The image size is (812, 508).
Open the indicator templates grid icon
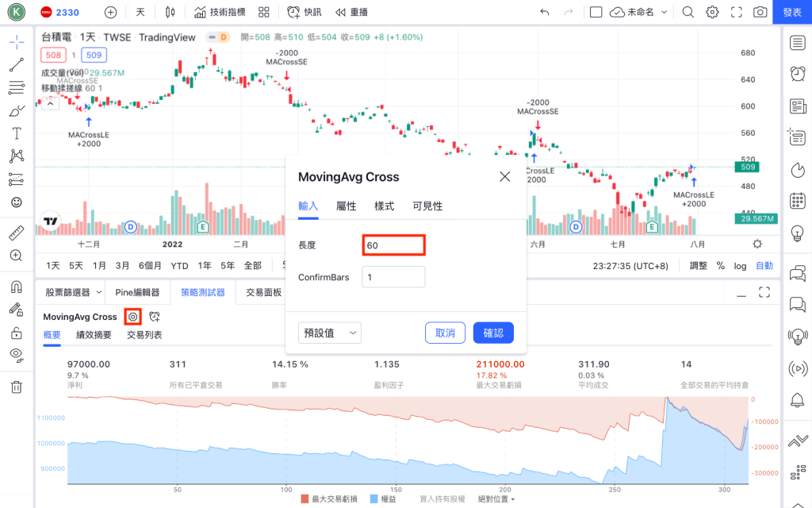[264, 13]
